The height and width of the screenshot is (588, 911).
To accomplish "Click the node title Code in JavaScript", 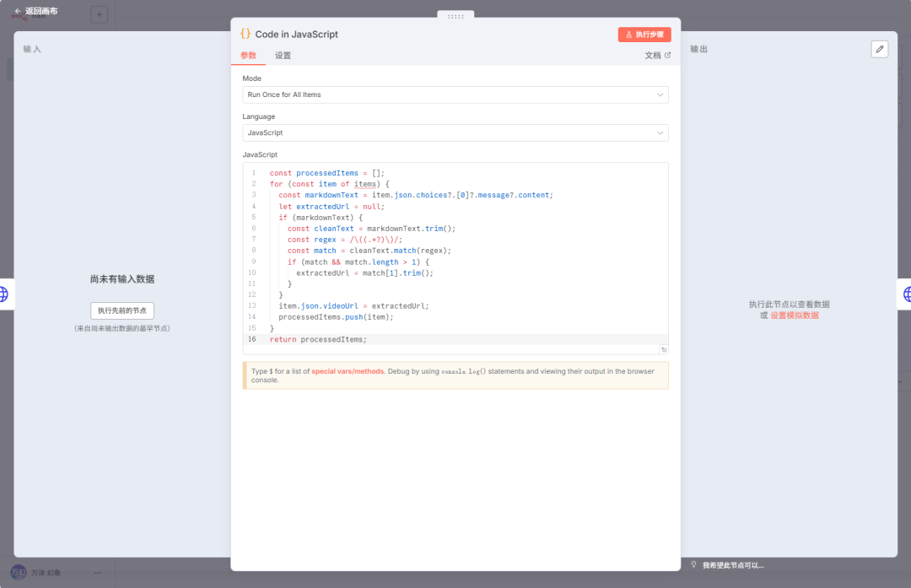I will point(296,35).
